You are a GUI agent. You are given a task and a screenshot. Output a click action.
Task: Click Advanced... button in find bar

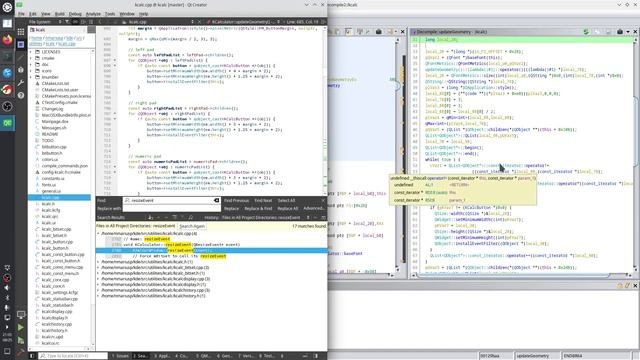314,209
